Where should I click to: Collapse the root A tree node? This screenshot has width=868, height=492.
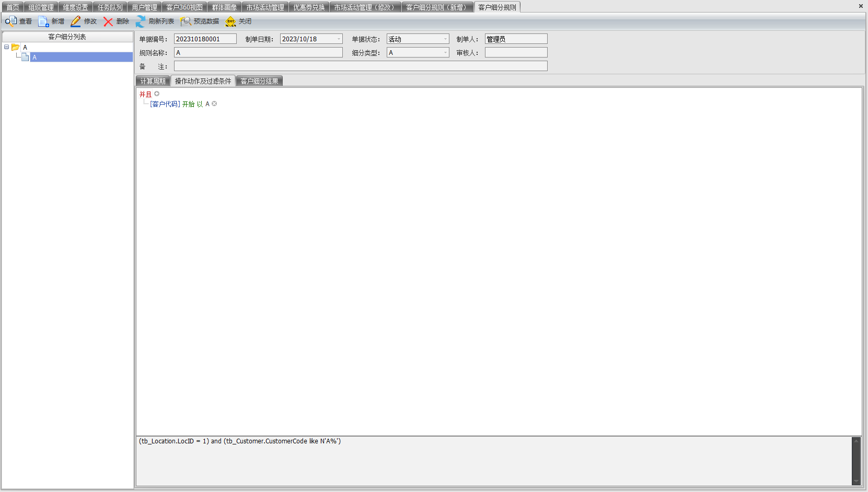[6, 47]
